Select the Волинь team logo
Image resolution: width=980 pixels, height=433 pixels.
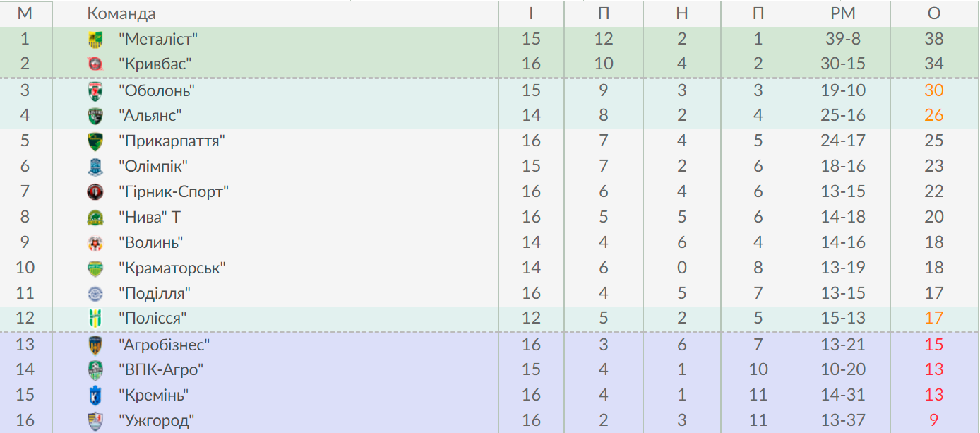click(95, 243)
